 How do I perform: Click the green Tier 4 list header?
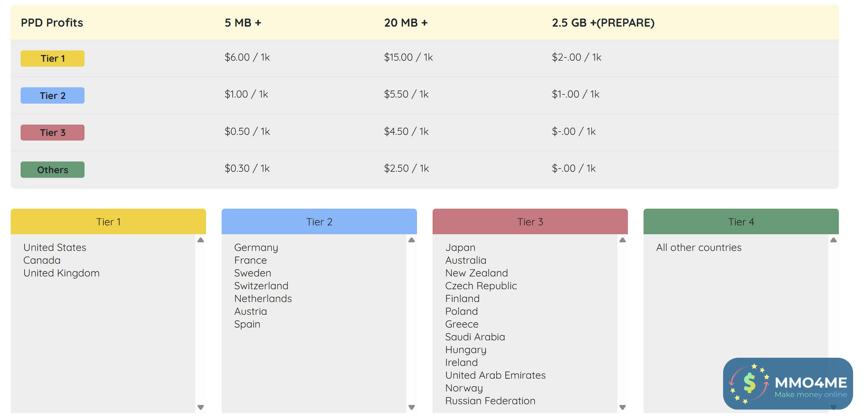pos(741,222)
